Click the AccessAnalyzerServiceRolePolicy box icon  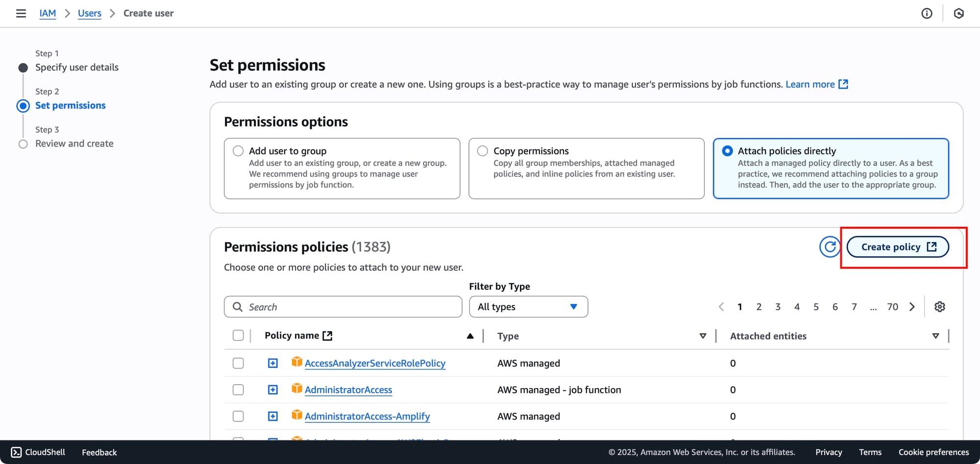pyautogui.click(x=296, y=362)
